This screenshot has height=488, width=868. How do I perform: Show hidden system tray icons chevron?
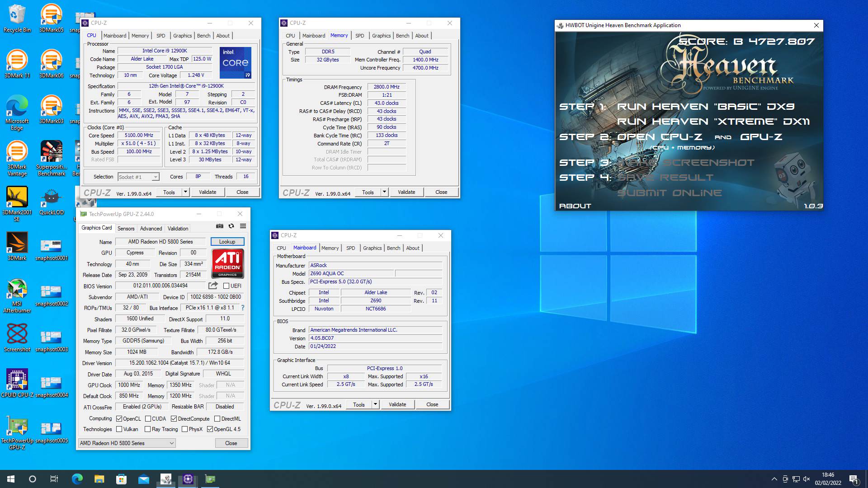[774, 479]
